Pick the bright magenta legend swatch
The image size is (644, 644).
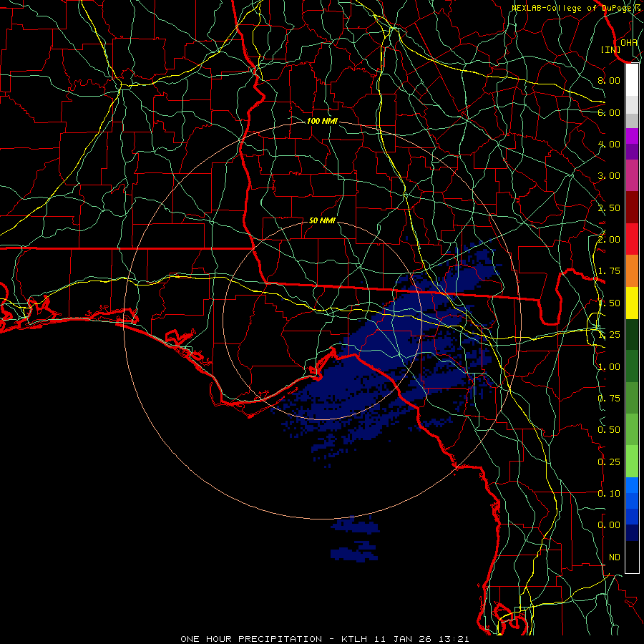click(632, 136)
